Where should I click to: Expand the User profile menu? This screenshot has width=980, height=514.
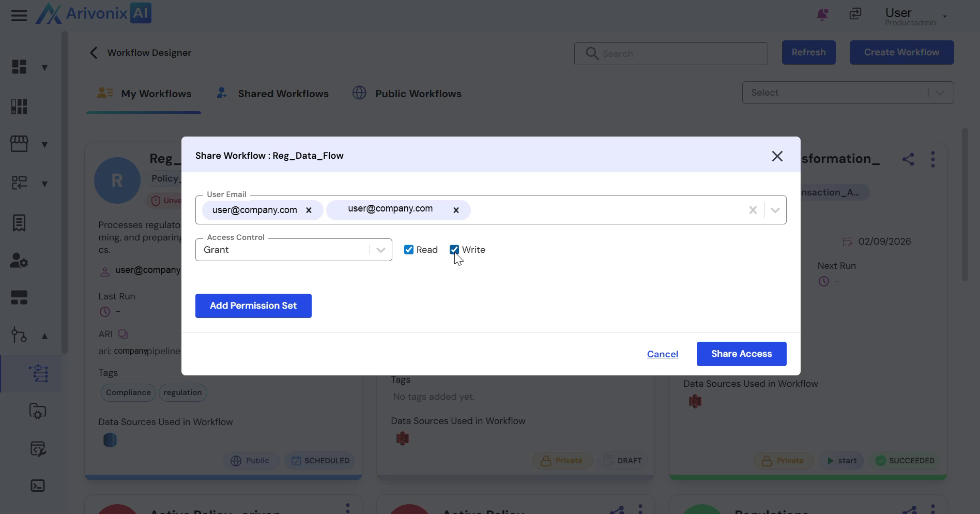coord(944,17)
